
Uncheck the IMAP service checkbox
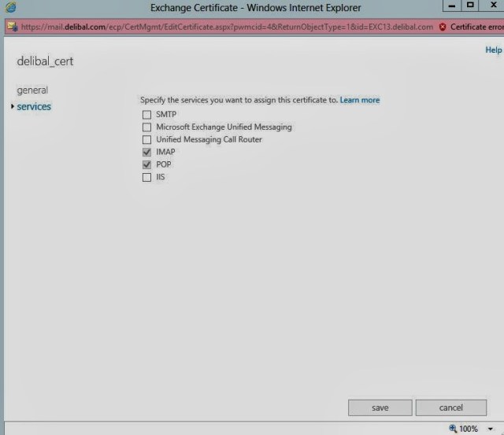[146, 153]
